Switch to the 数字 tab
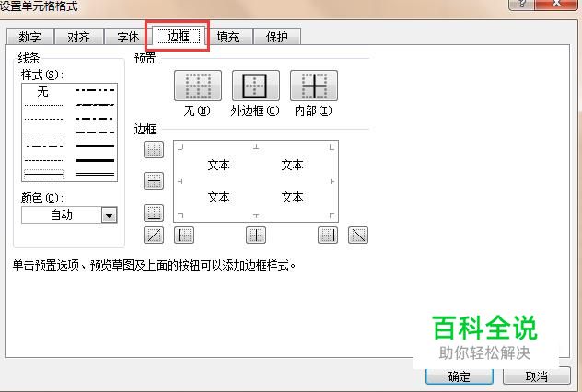582x392 pixels. 30,37
